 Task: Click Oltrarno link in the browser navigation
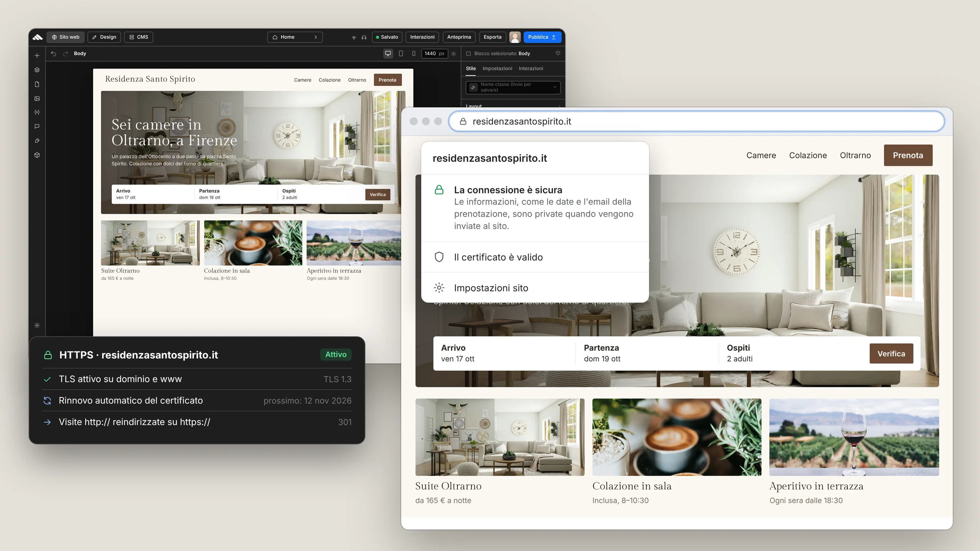855,155
